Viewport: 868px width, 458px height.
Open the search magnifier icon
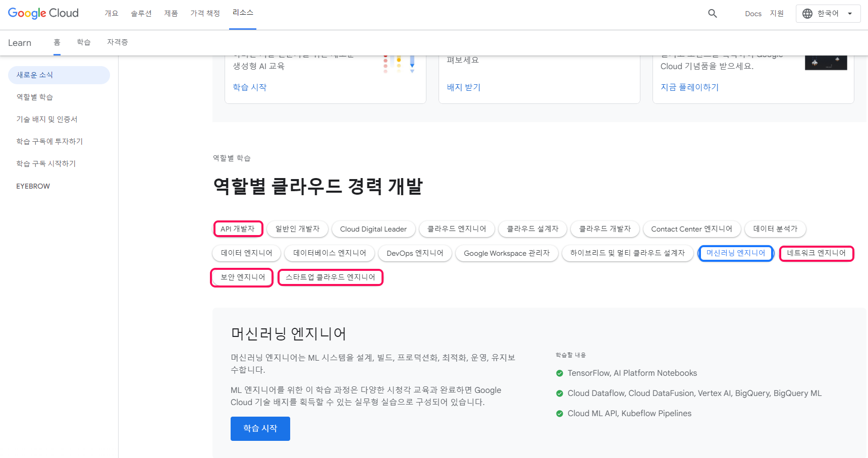click(x=712, y=14)
